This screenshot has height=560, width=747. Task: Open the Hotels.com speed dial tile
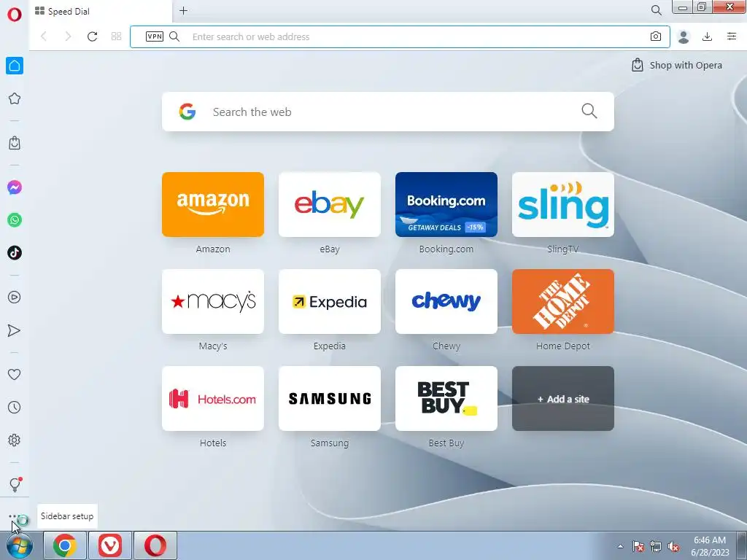(213, 399)
